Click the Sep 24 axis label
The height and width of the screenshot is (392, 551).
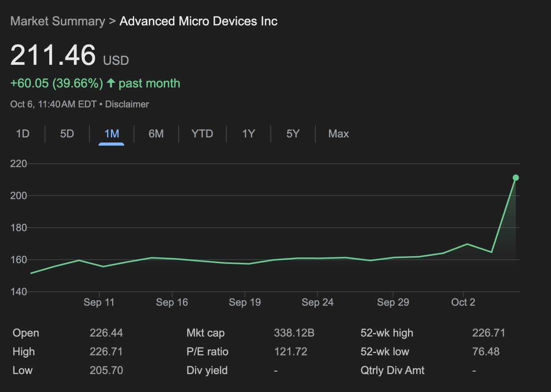tap(317, 302)
